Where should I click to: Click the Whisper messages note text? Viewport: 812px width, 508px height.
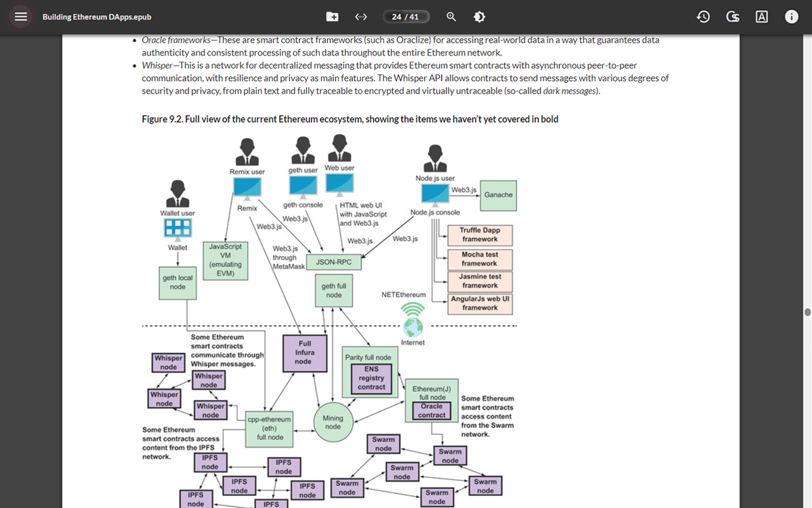click(227, 351)
